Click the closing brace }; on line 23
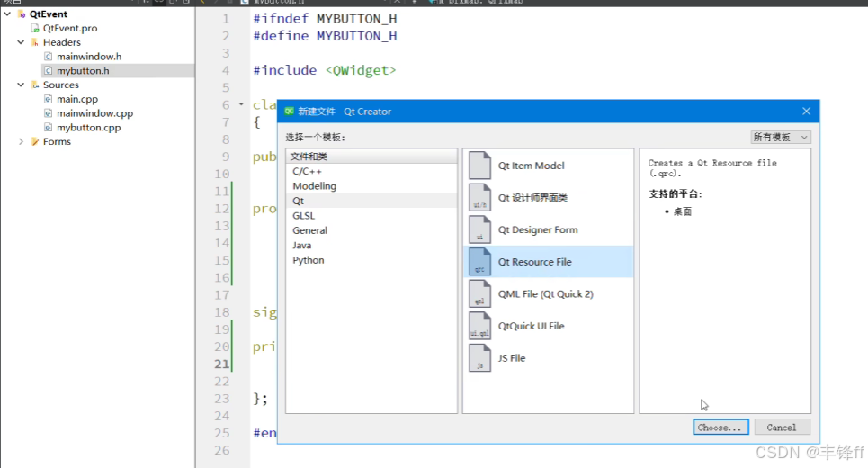Viewport: 868px width, 468px height. click(260, 399)
